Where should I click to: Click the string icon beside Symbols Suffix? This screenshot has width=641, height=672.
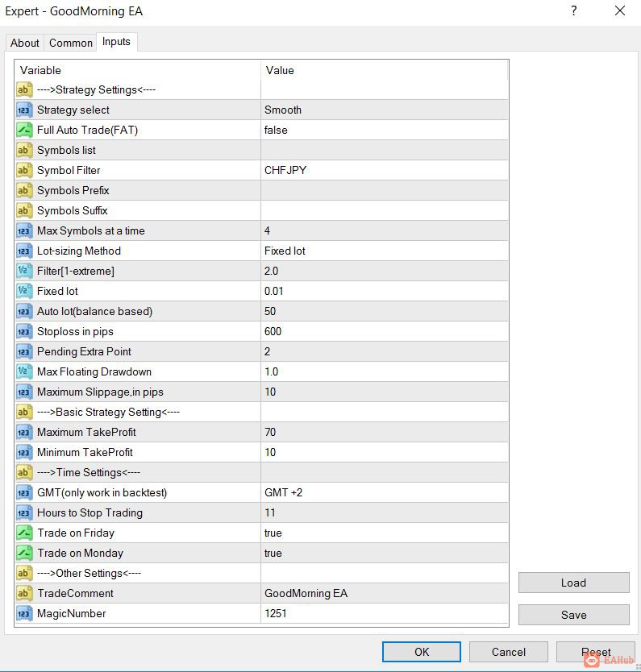tap(24, 210)
